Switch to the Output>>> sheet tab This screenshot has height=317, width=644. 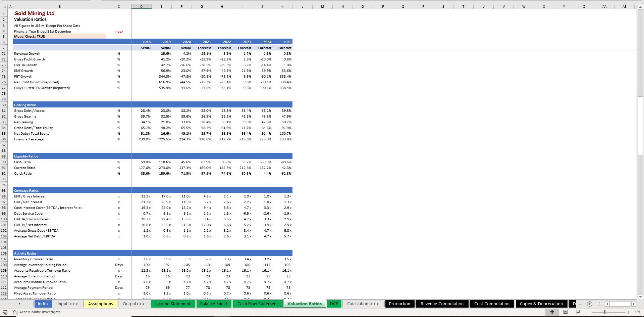133,304
